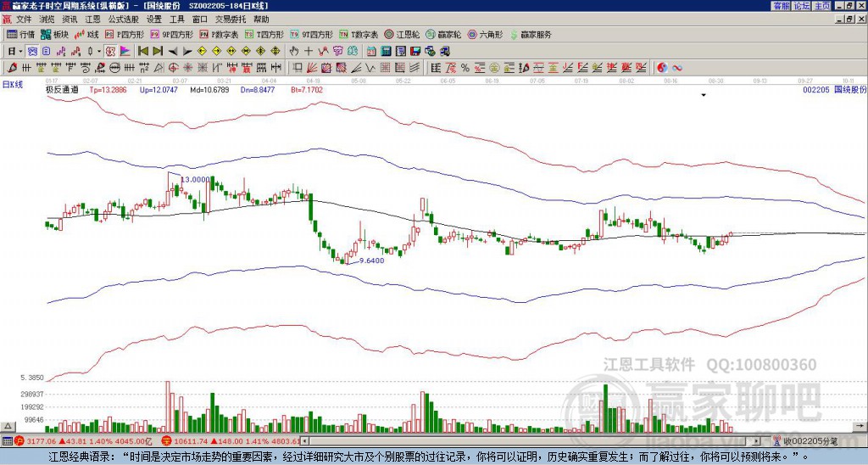The width and height of the screenshot is (868, 465).
Task: Select the zigzag wave line tool
Action: [370, 68]
